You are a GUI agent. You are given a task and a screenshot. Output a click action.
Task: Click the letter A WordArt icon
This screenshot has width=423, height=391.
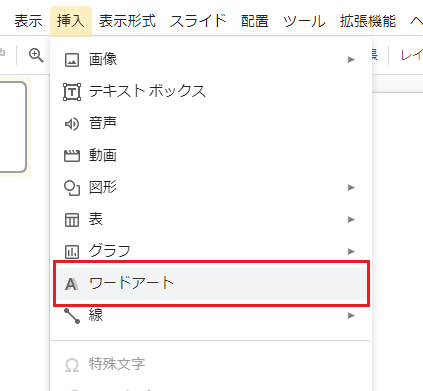(x=72, y=284)
